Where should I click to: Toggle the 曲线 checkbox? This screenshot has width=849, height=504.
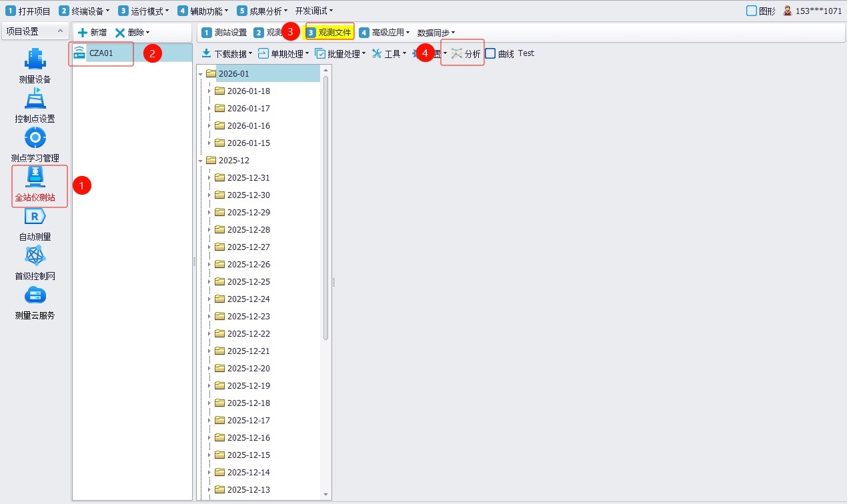coord(490,54)
